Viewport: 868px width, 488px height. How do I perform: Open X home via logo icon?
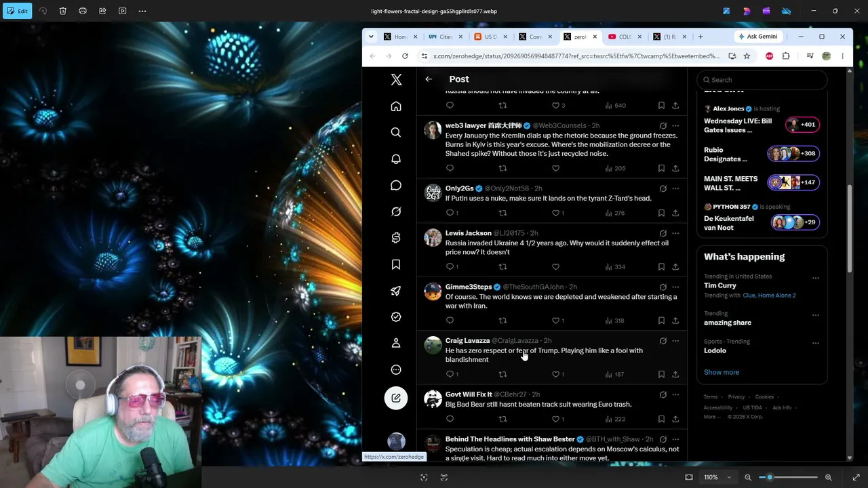pyautogui.click(x=396, y=80)
